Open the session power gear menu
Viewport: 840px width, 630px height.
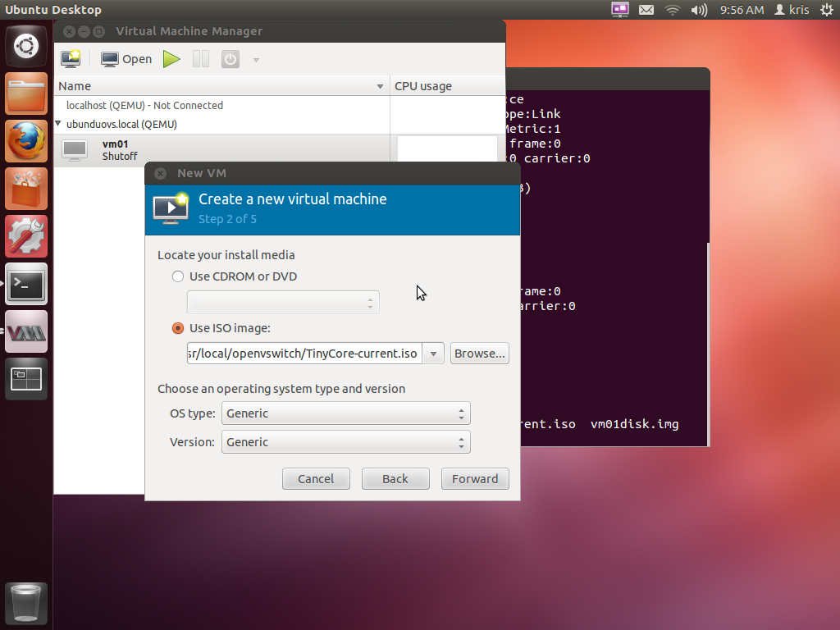click(827, 10)
